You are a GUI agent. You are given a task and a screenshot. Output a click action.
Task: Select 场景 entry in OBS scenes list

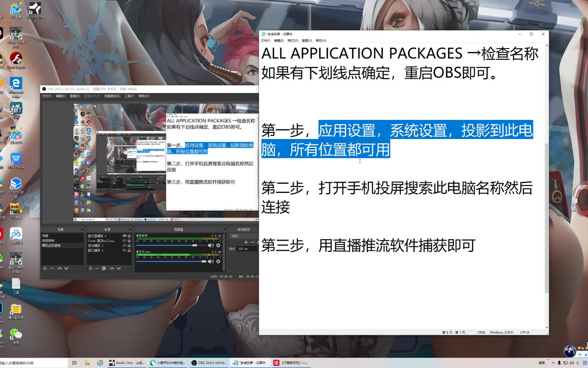pos(62,236)
